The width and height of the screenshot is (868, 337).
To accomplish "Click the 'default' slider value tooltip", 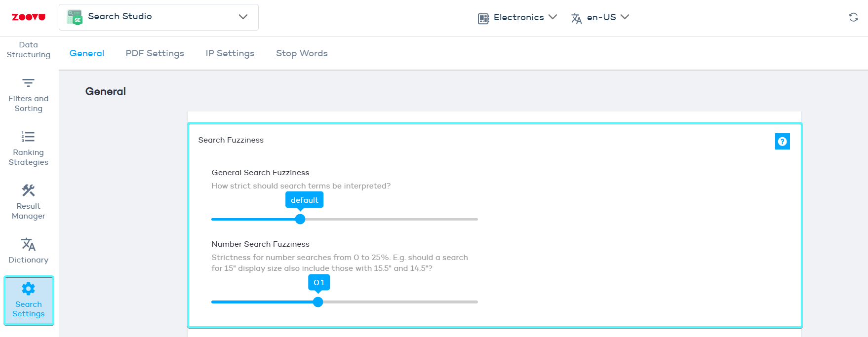I will (304, 200).
